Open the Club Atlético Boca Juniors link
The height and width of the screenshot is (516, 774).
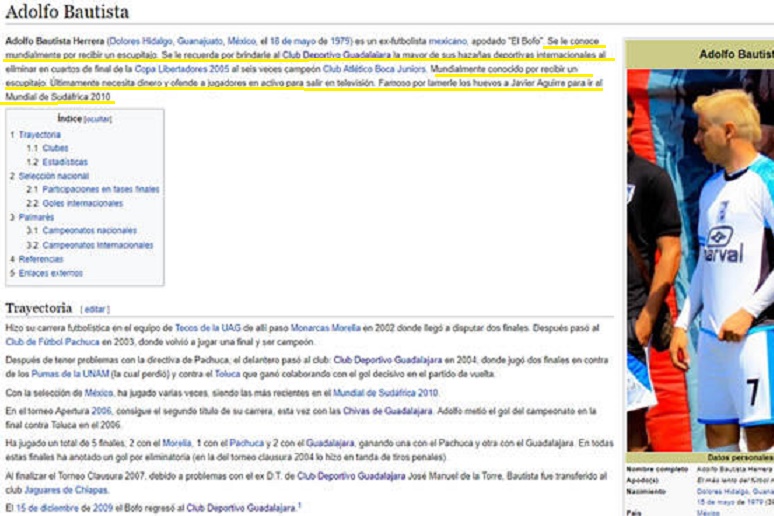(x=374, y=69)
